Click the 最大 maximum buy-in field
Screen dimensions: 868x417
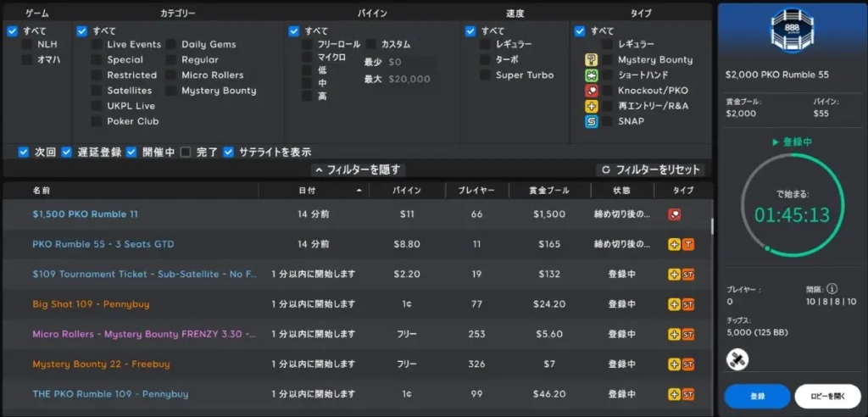point(410,79)
